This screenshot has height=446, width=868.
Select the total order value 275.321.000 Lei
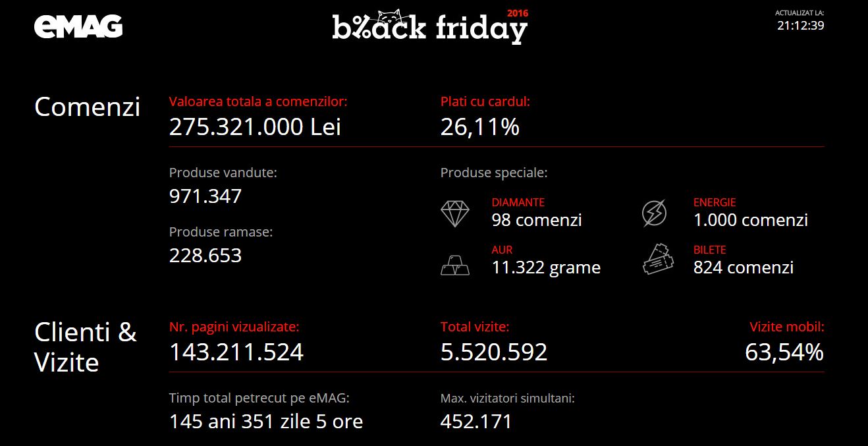coord(255,126)
